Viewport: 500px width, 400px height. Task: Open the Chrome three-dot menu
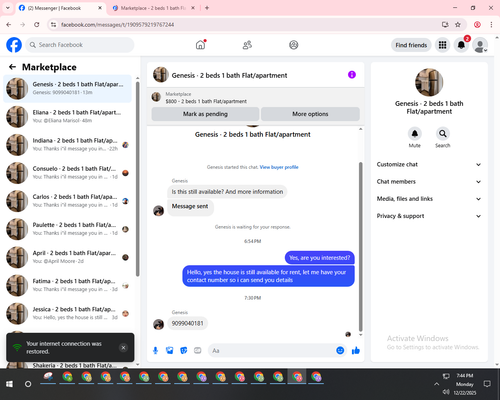pyautogui.click(x=491, y=25)
